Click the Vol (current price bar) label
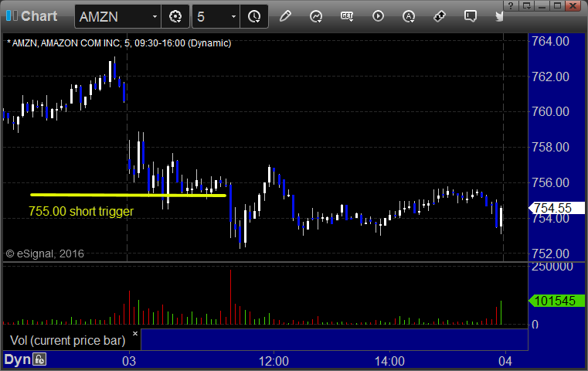Image resolution: width=588 pixels, height=371 pixels. pos(67,340)
